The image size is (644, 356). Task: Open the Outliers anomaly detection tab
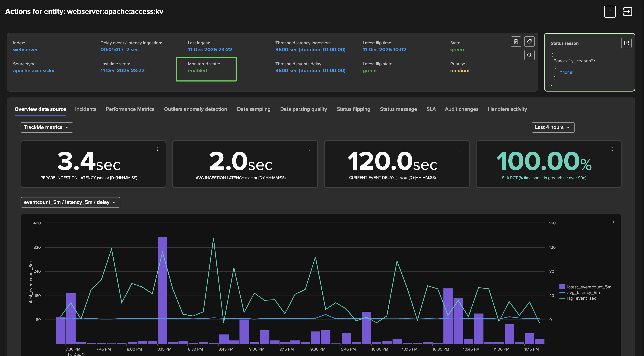pyautogui.click(x=195, y=109)
